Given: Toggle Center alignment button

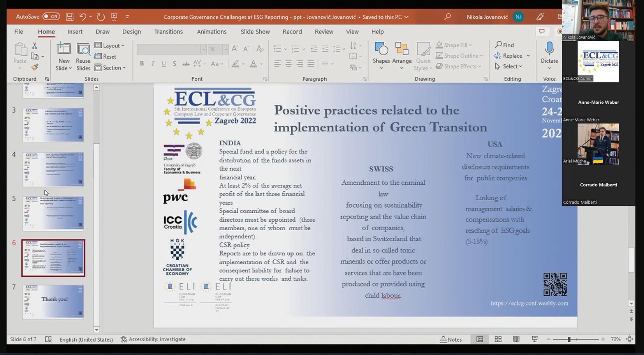Looking at the screenshot, I should (289, 64).
